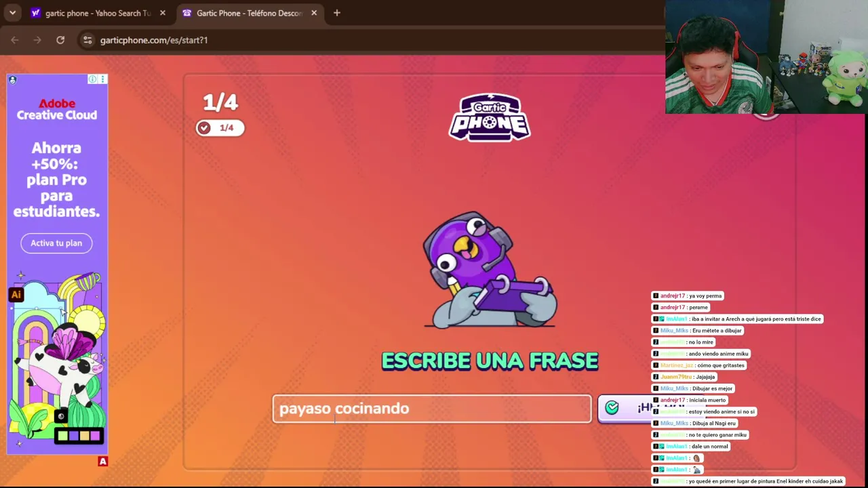Click the Adobe logo below the ad
Image resolution: width=868 pixels, height=488 pixels.
[103, 462]
